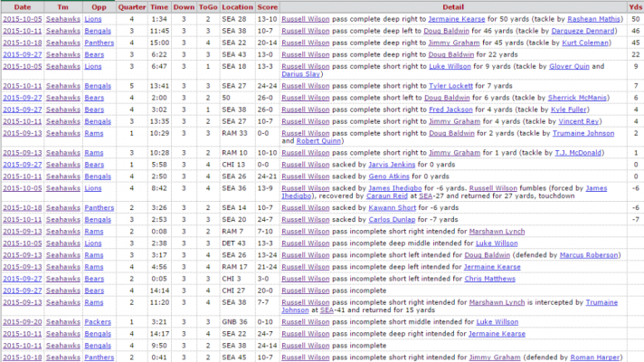
Task: Open Kyle Fuller player link
Action: pyautogui.click(x=568, y=110)
